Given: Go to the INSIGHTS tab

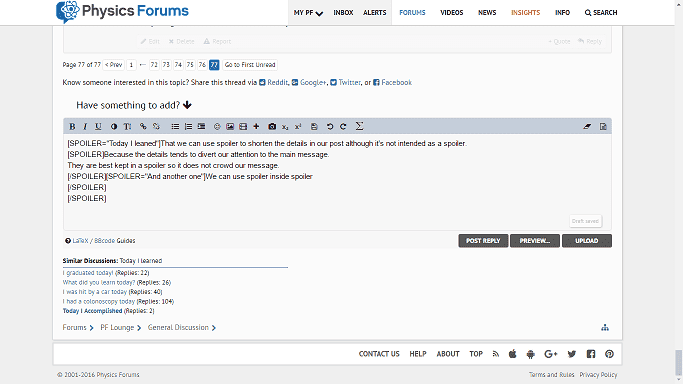Looking at the screenshot, I should coord(525,13).
